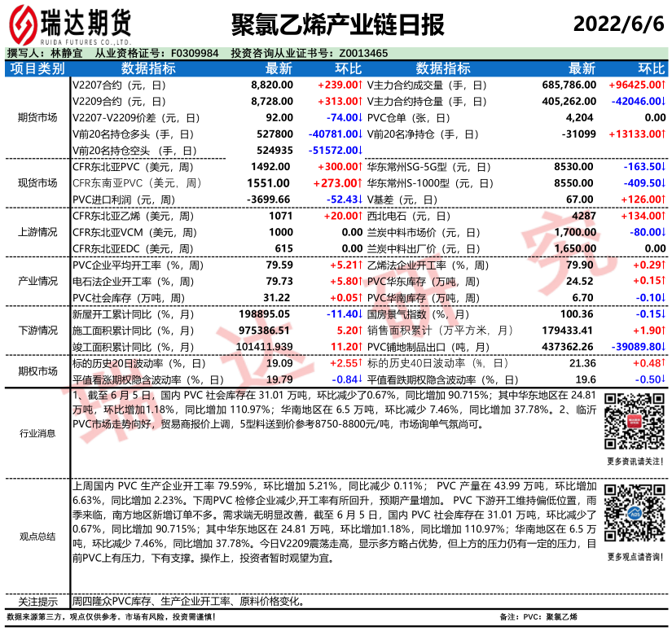
Task: Select the 上游情况 category cell
Action: [x=37, y=232]
